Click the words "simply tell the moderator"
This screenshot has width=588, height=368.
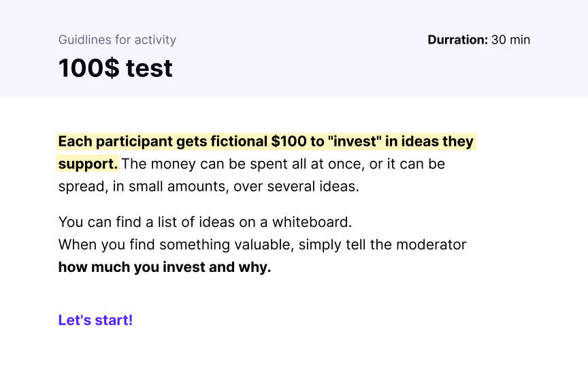(x=382, y=245)
